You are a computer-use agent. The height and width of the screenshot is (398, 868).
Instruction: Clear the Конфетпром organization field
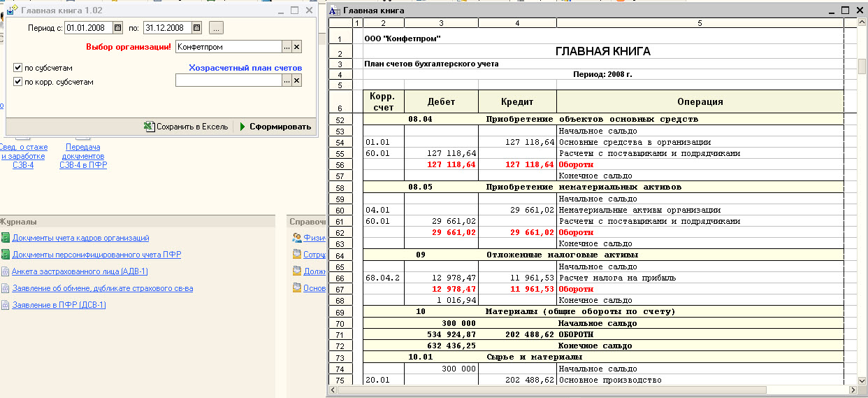click(296, 47)
